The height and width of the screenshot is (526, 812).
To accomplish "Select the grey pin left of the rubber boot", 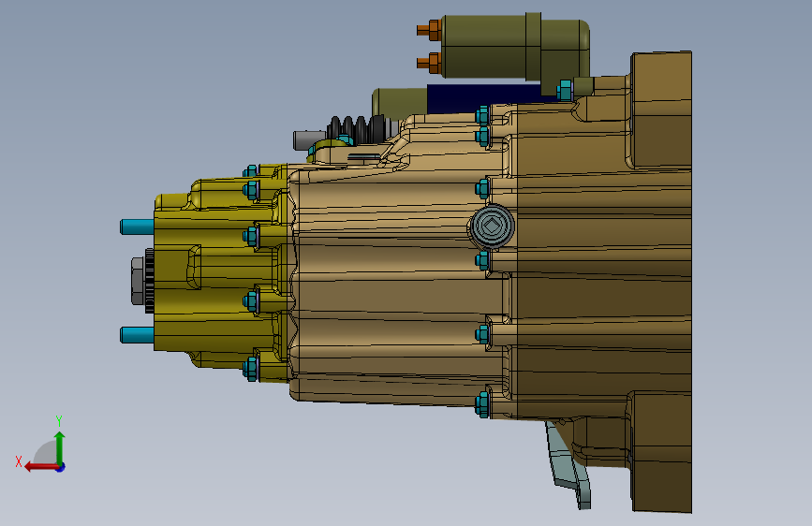I will (310, 140).
